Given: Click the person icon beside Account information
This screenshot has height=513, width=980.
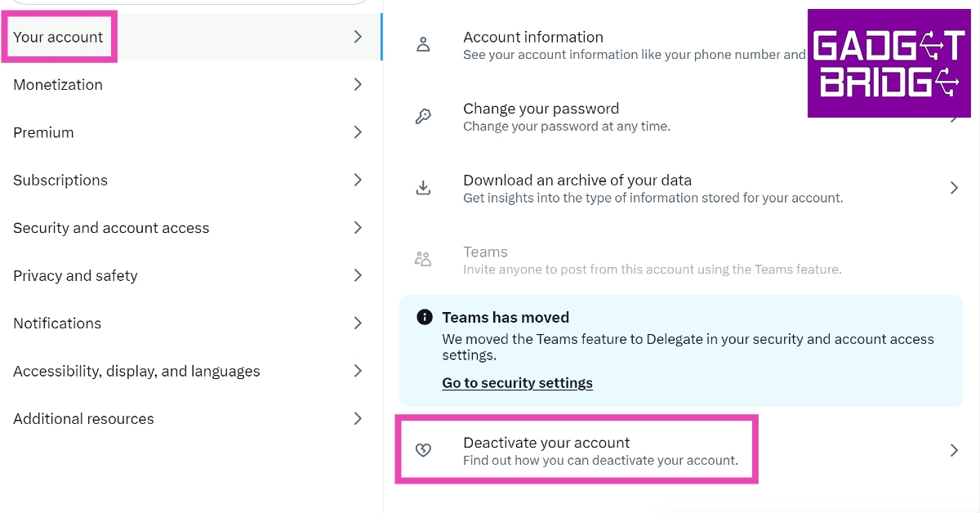Looking at the screenshot, I should (423, 45).
